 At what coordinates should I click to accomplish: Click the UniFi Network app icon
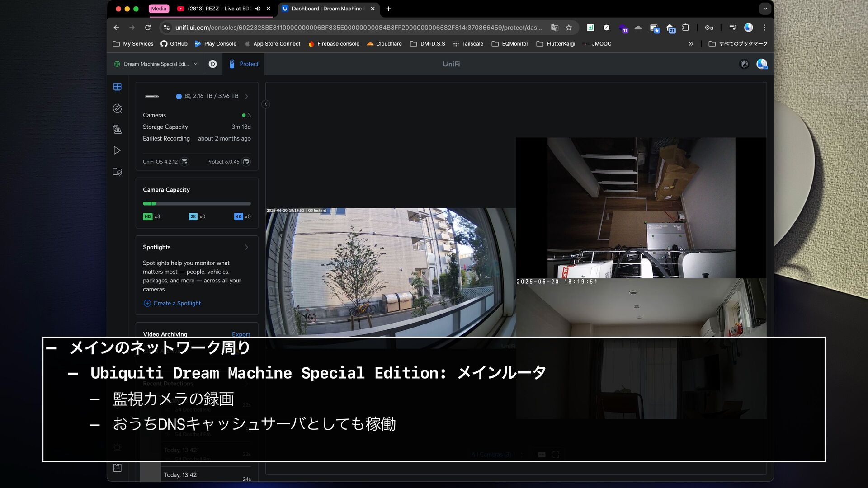[x=212, y=64]
